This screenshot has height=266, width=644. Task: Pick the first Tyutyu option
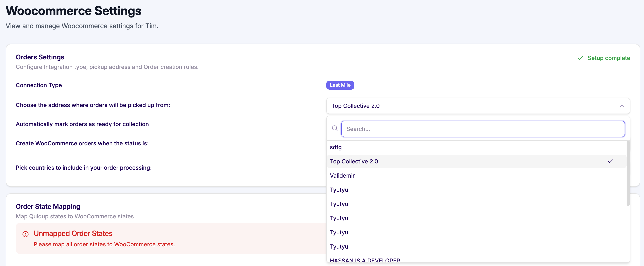339,190
